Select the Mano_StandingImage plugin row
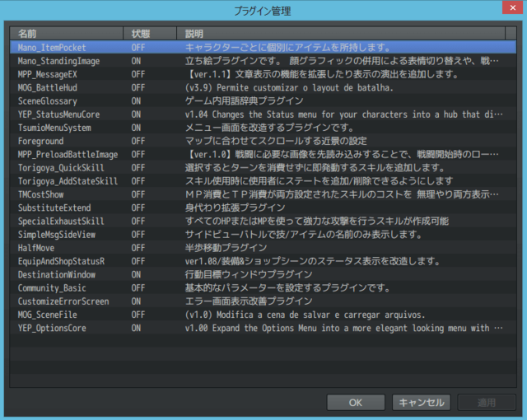The width and height of the screenshot is (527, 420). click(263, 61)
